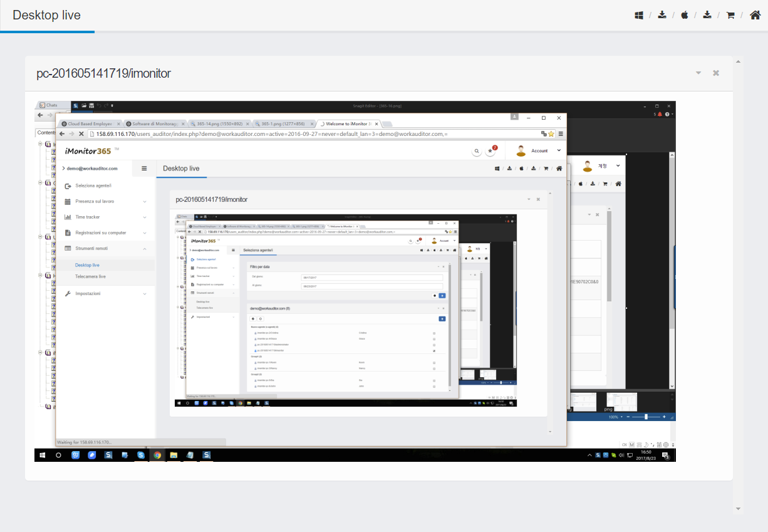The height and width of the screenshot is (532, 768).
Task: Open the shopping cart icon in top page header
Action: (x=730, y=15)
